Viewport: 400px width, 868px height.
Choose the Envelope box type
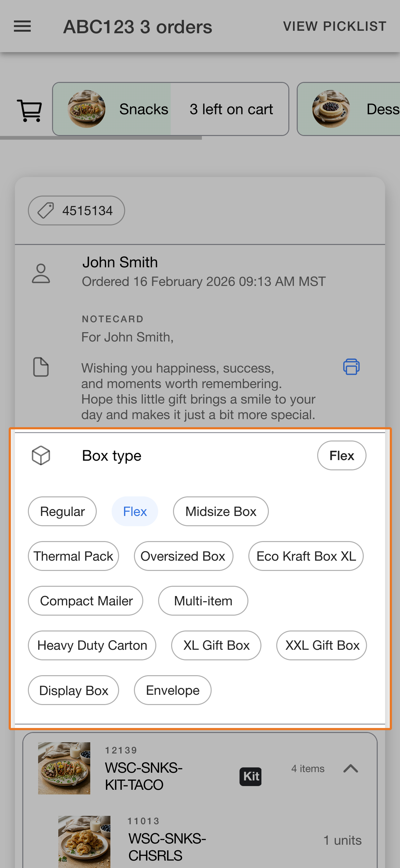173,690
